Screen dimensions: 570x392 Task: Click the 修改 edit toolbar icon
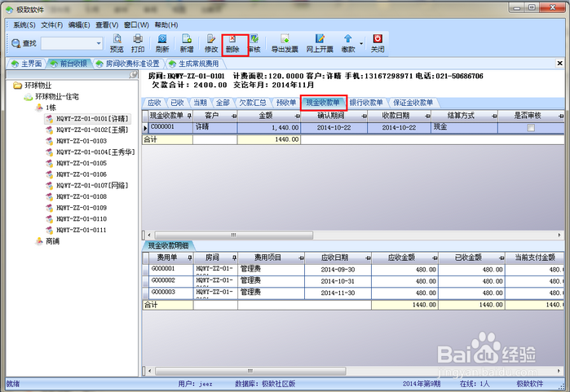[211, 39]
